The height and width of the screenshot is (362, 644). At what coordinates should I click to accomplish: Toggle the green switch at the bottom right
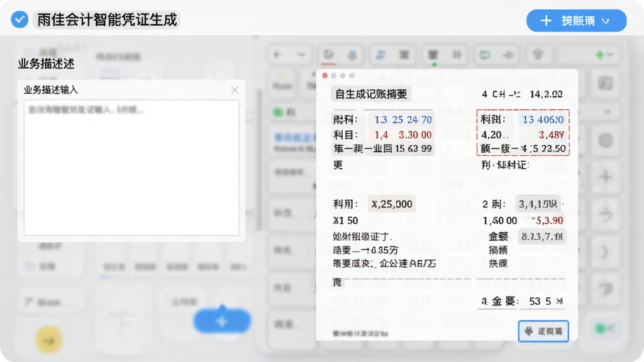[606, 328]
